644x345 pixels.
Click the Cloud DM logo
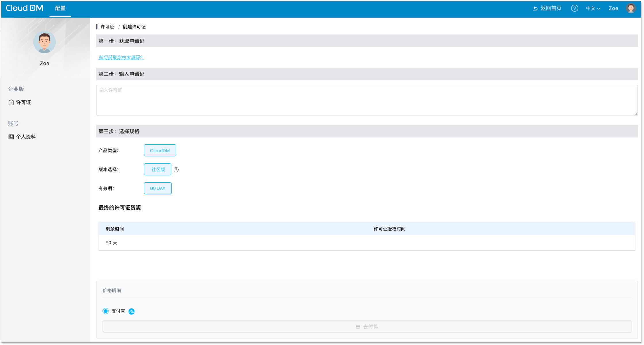pyautogui.click(x=24, y=8)
